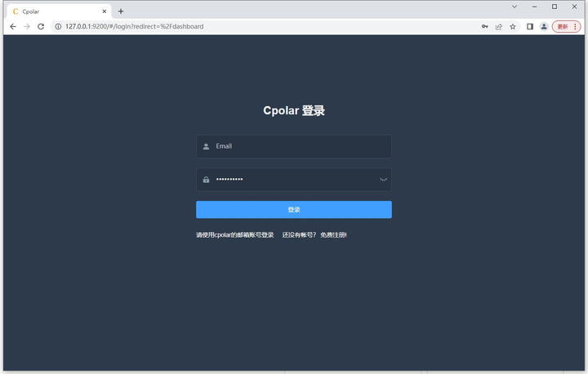588x374 pixels.
Task: Click the red update (更新) button
Action: pyautogui.click(x=566, y=27)
